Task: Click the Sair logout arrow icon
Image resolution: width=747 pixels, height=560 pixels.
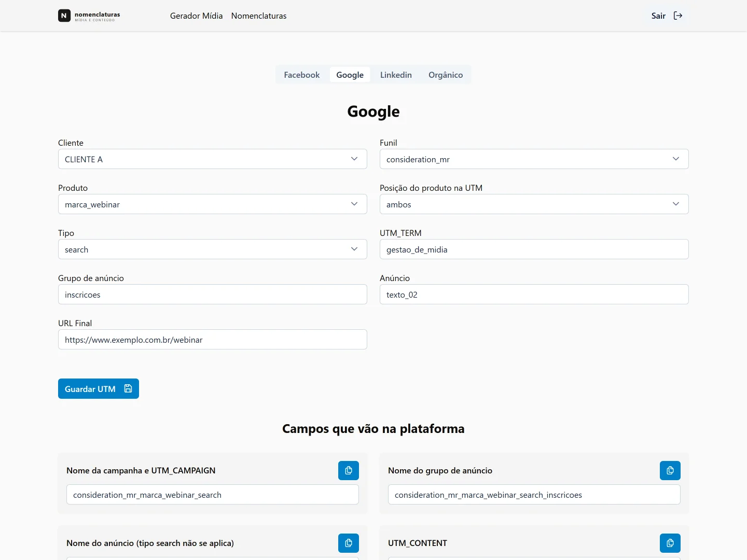Action: pyautogui.click(x=678, y=16)
